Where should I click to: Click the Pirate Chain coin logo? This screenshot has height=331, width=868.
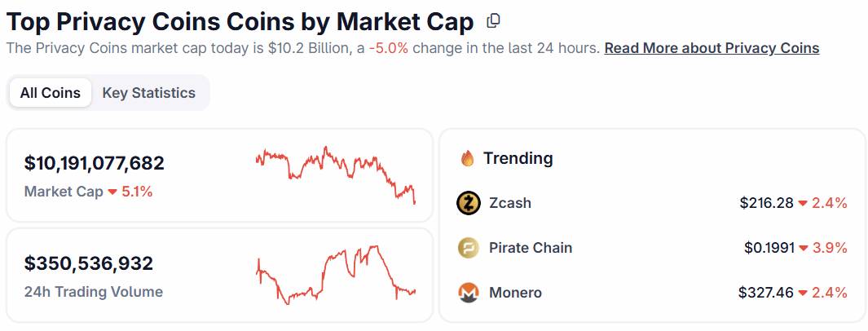[469, 248]
